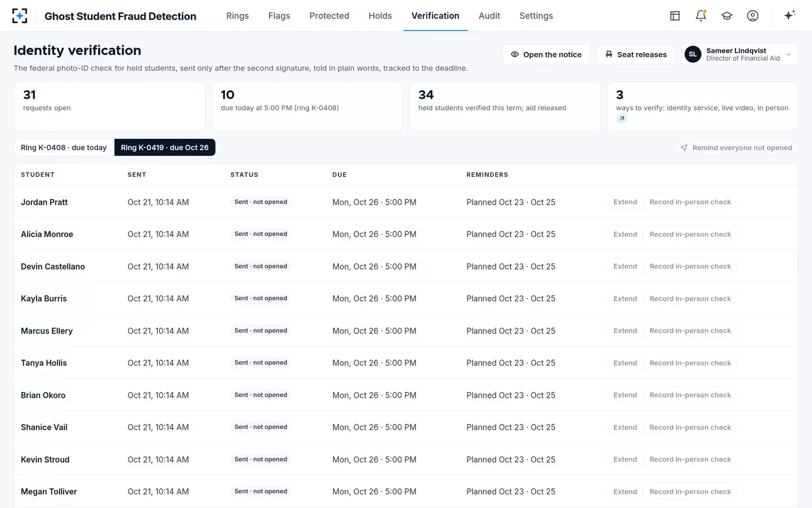This screenshot has height=508, width=812.
Task: Record in-person check for Kayla Burris
Action: pos(690,299)
